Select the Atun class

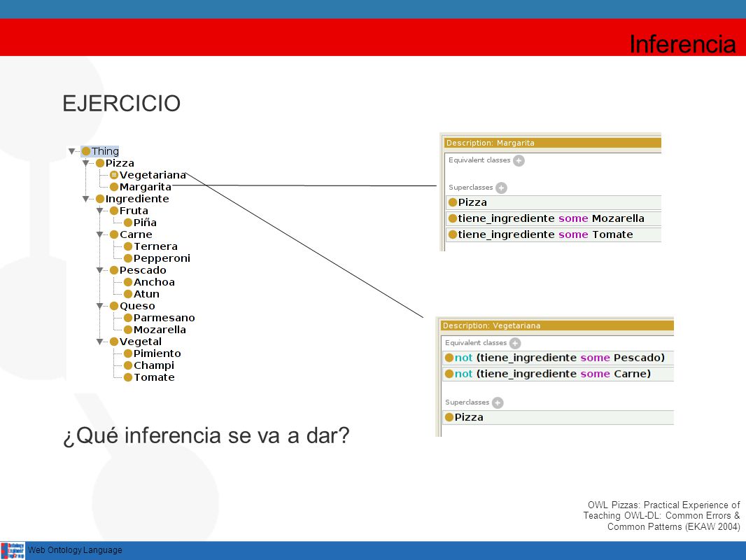[x=146, y=294]
